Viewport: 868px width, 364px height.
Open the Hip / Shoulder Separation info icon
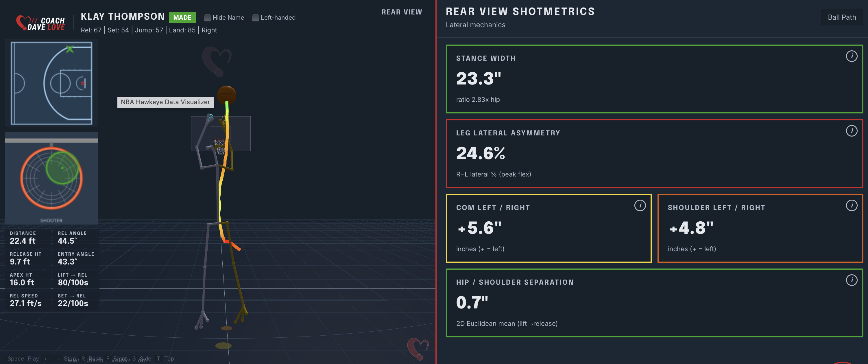(x=851, y=280)
